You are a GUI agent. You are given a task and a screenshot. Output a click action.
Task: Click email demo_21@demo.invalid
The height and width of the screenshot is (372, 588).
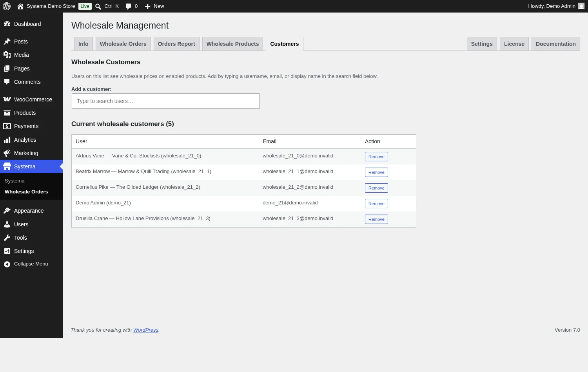click(x=290, y=203)
